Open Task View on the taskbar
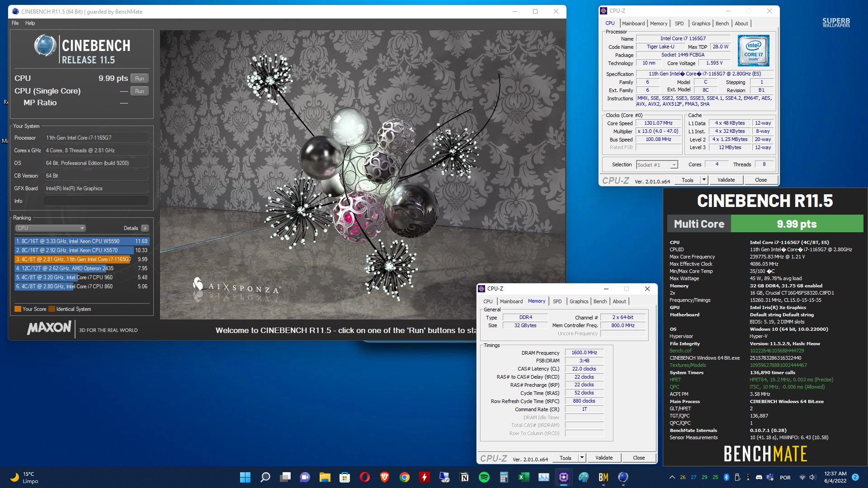868x488 pixels. pos(285,477)
